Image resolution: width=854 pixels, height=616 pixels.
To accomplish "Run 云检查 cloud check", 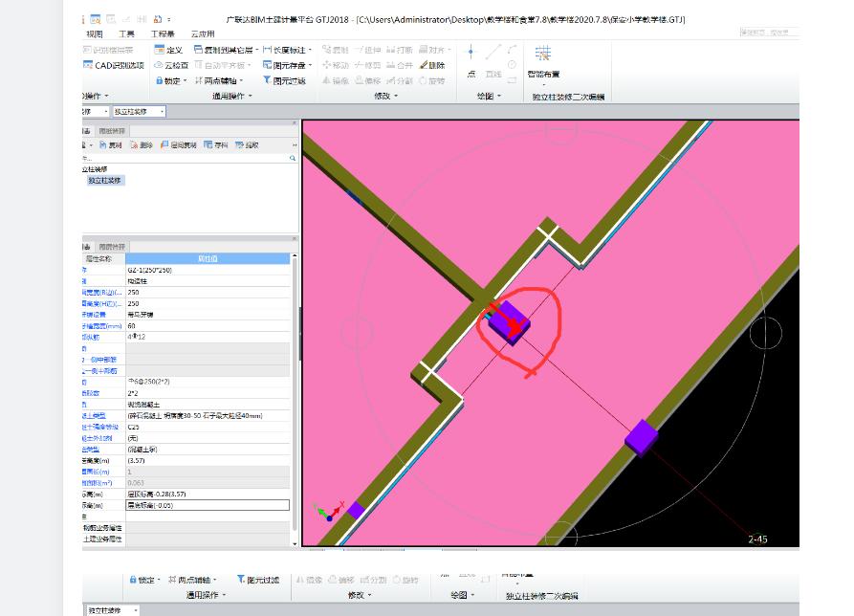I will [171, 65].
